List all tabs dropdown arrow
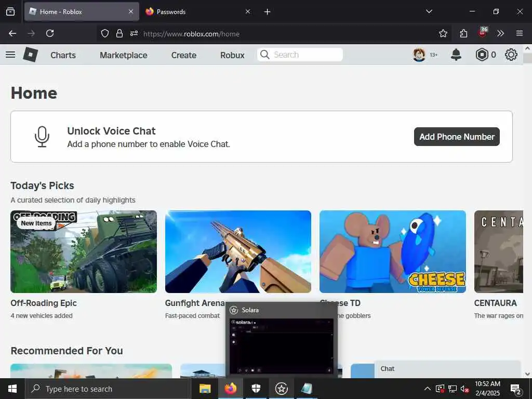The image size is (532, 399). [x=429, y=11]
